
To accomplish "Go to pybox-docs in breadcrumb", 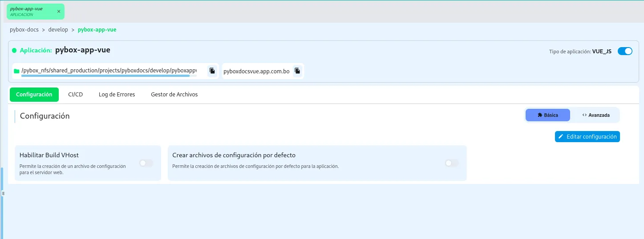I will point(24,30).
